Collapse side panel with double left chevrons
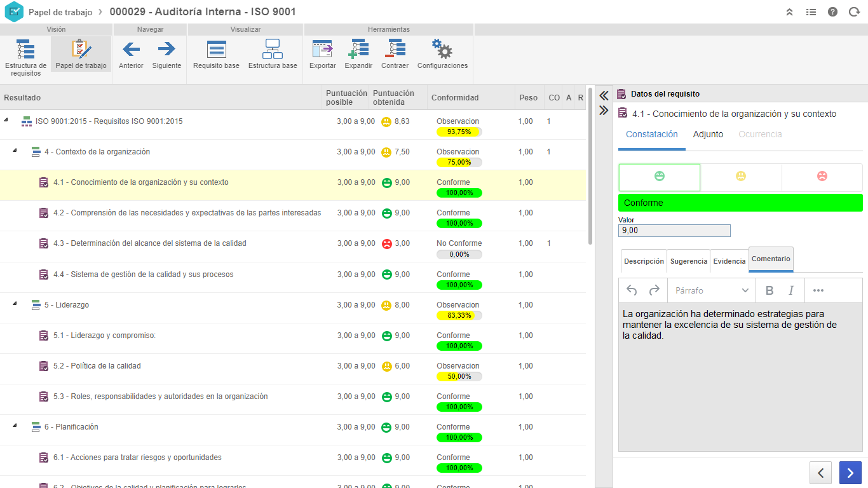The height and width of the screenshot is (488, 868). pos(604,96)
